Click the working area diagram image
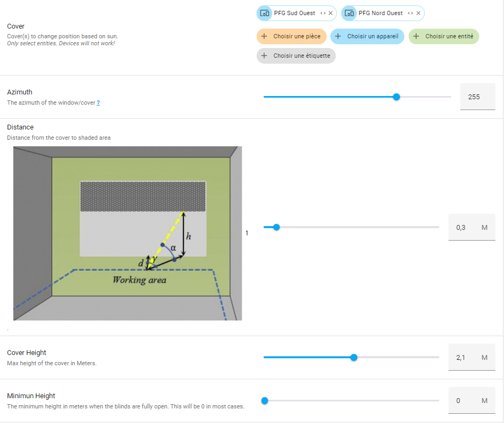504x423 pixels. coord(127,233)
